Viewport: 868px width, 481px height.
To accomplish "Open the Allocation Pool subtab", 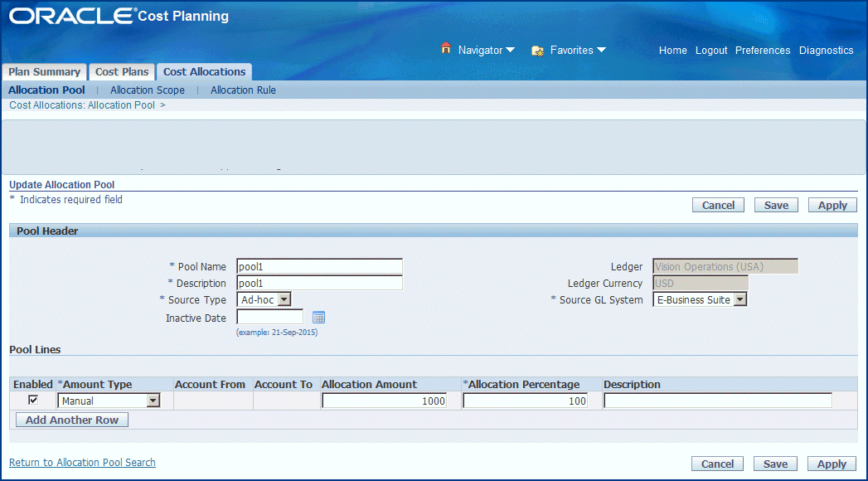I will [x=46, y=90].
